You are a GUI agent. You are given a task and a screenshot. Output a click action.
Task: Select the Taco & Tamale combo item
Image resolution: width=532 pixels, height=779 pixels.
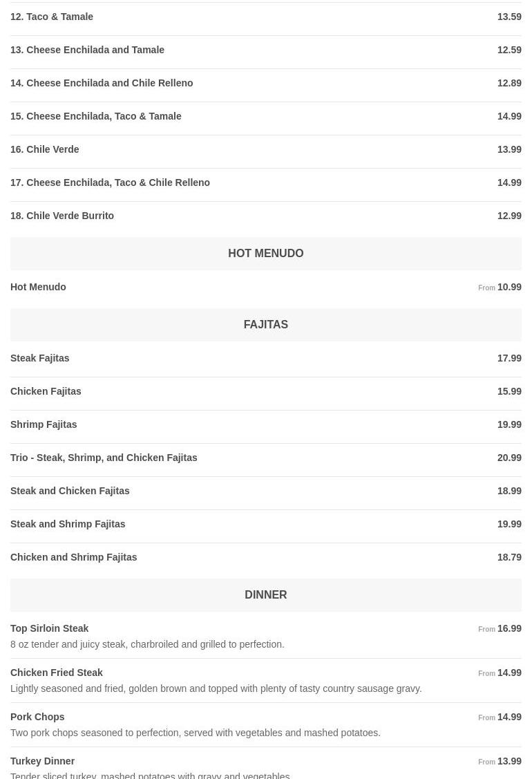(x=52, y=17)
